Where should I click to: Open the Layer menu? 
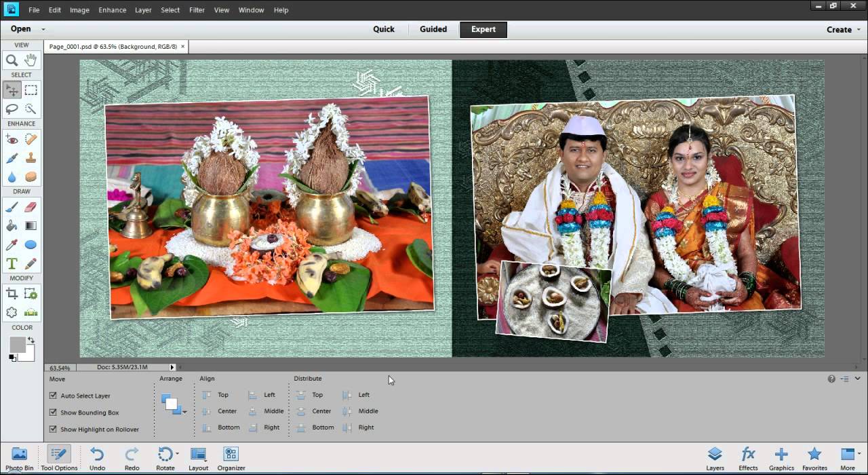(143, 10)
